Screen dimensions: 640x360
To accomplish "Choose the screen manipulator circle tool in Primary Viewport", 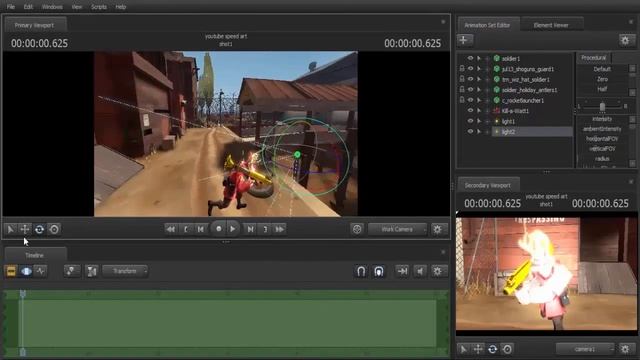I will 54,229.
